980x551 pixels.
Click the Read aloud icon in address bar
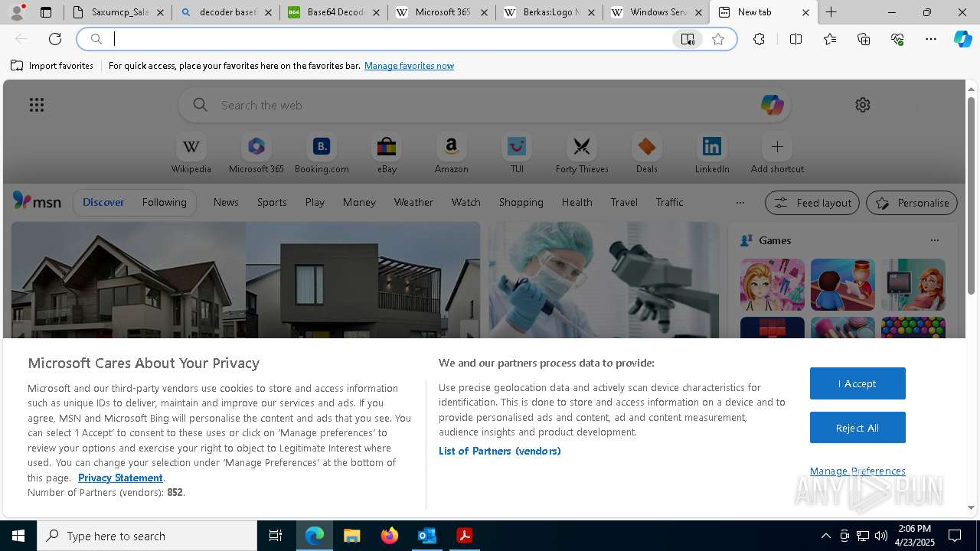[x=688, y=39]
